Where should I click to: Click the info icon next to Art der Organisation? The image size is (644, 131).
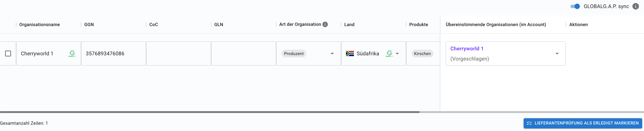coord(325,24)
